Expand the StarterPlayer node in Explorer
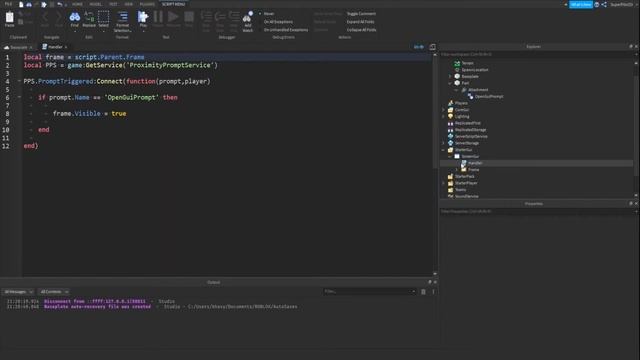Screen dimensions: 640x360 pos(444,183)
